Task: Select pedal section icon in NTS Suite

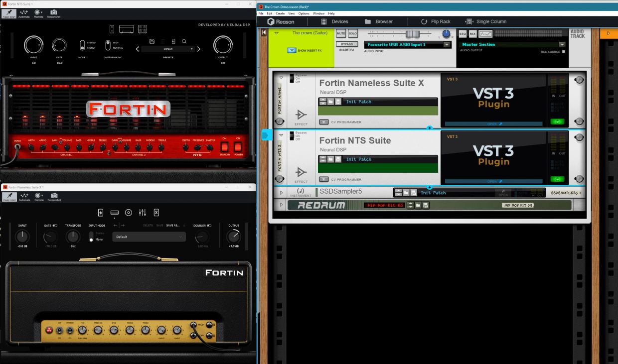Action: [112, 29]
